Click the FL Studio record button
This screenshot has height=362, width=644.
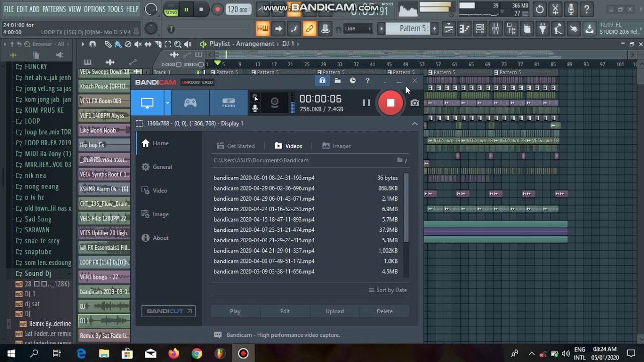(x=217, y=10)
